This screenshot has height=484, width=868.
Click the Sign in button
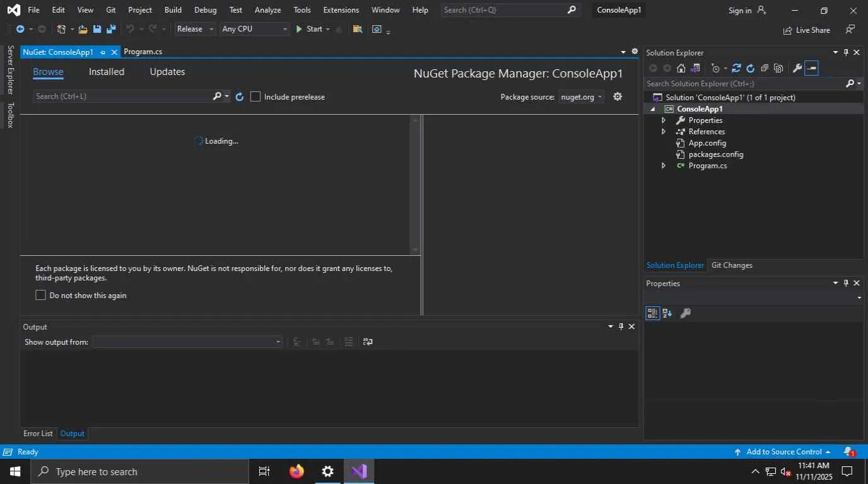coord(747,10)
